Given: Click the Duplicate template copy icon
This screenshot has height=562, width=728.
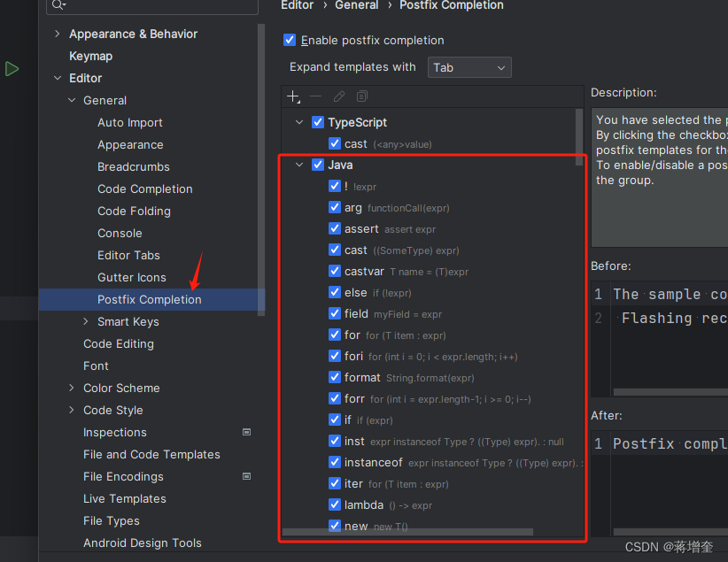Looking at the screenshot, I should tap(361, 96).
